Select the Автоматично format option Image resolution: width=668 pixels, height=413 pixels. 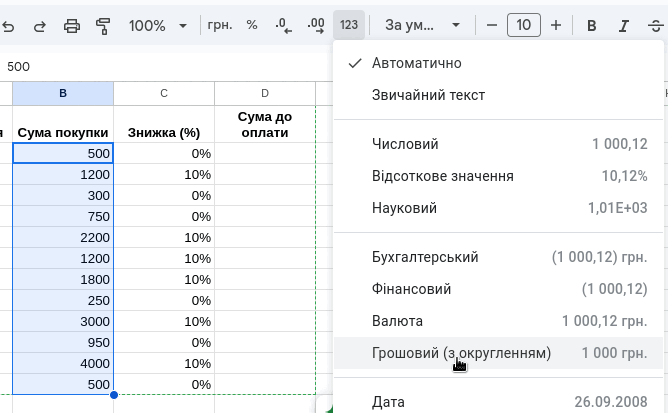pos(498,63)
